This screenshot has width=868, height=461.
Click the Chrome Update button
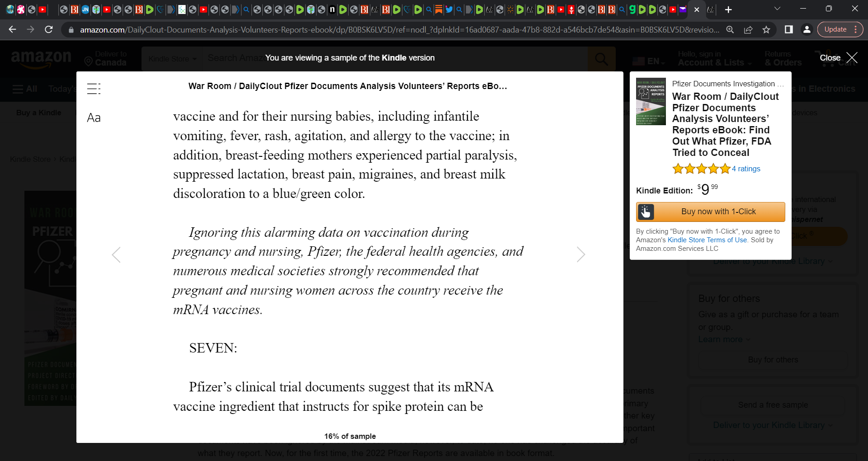tap(840, 29)
